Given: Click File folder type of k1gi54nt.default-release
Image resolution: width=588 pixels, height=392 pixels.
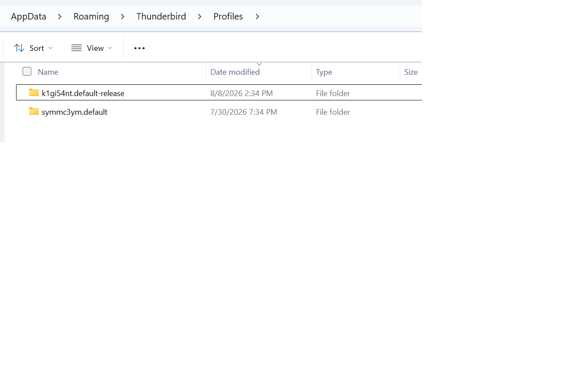Looking at the screenshot, I should point(333,93).
